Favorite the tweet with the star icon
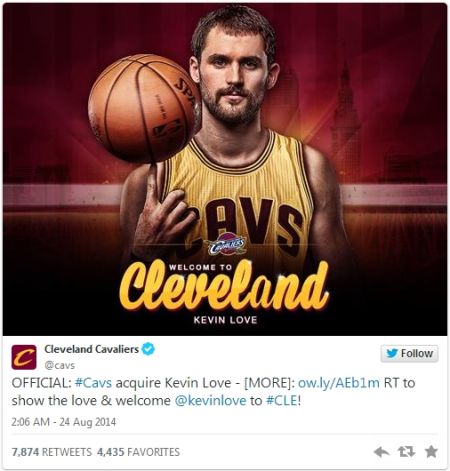This screenshot has height=471, width=450. coord(431,452)
